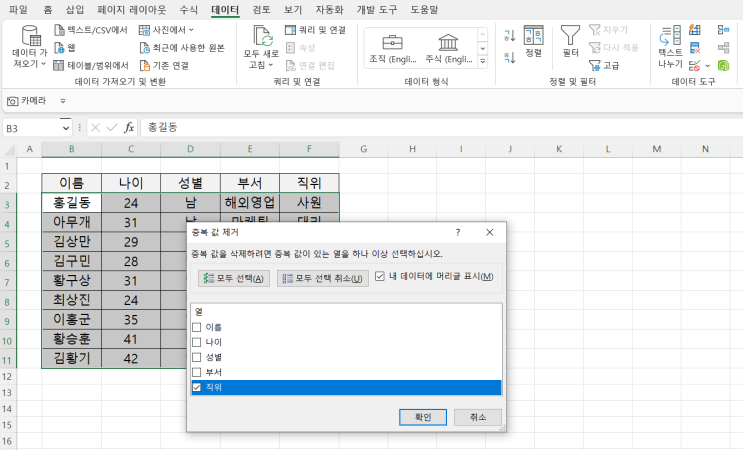This screenshot has width=743, height=450.
Task: Import from 텍스트/CSV에서
Action: pyautogui.click(x=91, y=30)
